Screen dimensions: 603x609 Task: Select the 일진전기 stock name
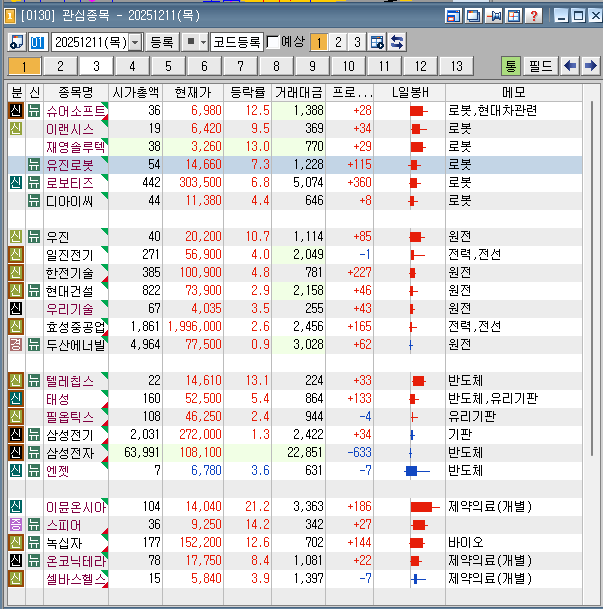coord(70,255)
